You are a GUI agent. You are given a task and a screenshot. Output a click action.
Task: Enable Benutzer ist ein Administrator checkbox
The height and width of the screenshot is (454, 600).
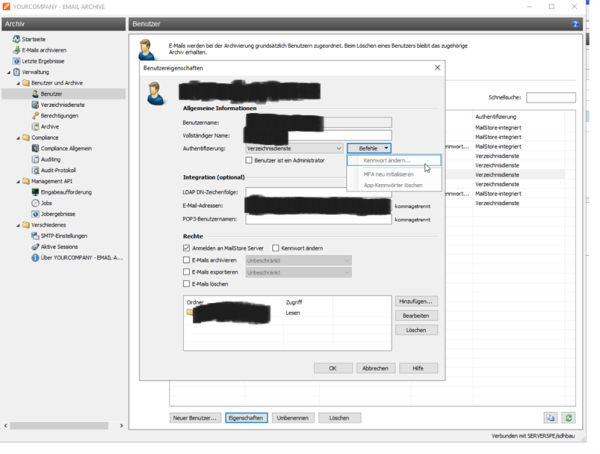(249, 160)
